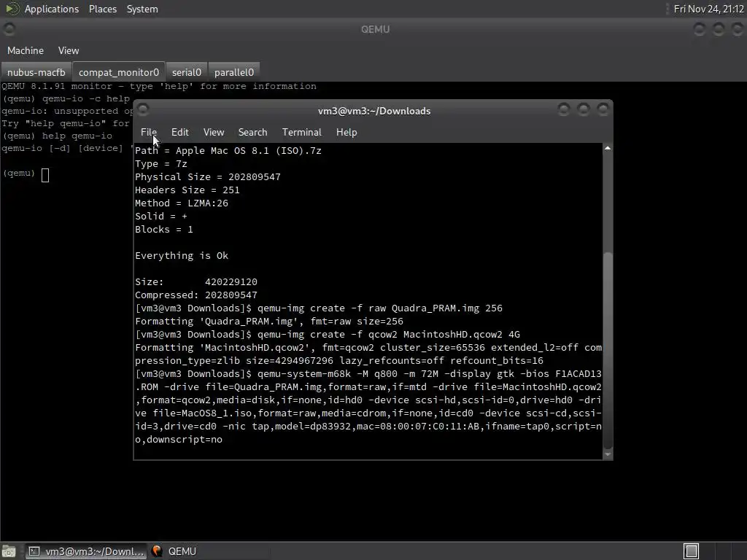Click the 'Physical Size = 202809547' line
Viewport: 747px width, 560px height.
(x=208, y=176)
